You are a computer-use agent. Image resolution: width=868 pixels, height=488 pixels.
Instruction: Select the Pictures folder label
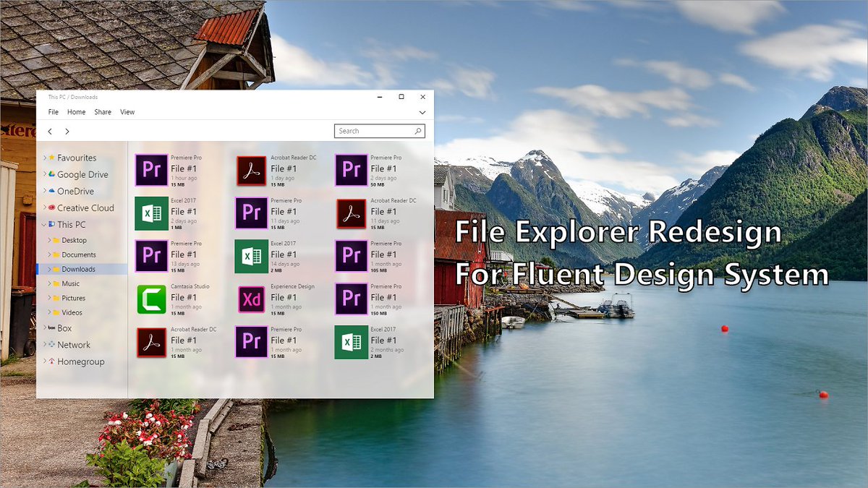coord(73,298)
